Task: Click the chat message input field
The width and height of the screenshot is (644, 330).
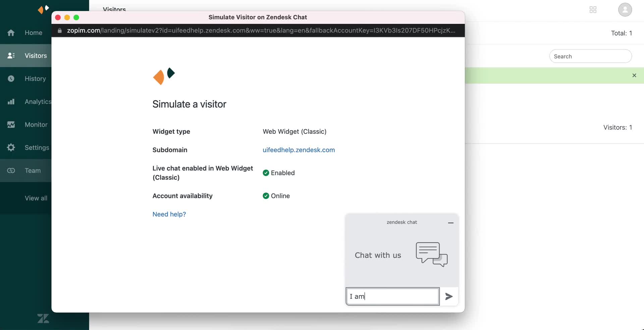Action: click(392, 296)
